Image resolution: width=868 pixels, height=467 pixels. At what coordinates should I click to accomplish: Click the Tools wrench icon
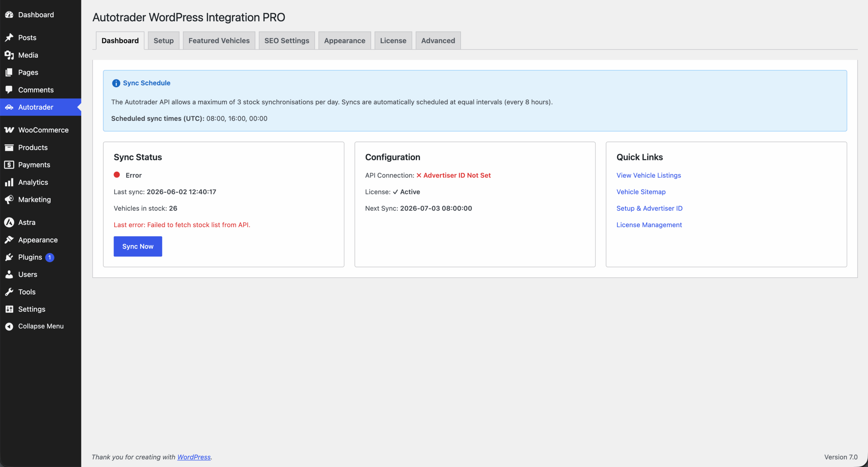coord(9,292)
